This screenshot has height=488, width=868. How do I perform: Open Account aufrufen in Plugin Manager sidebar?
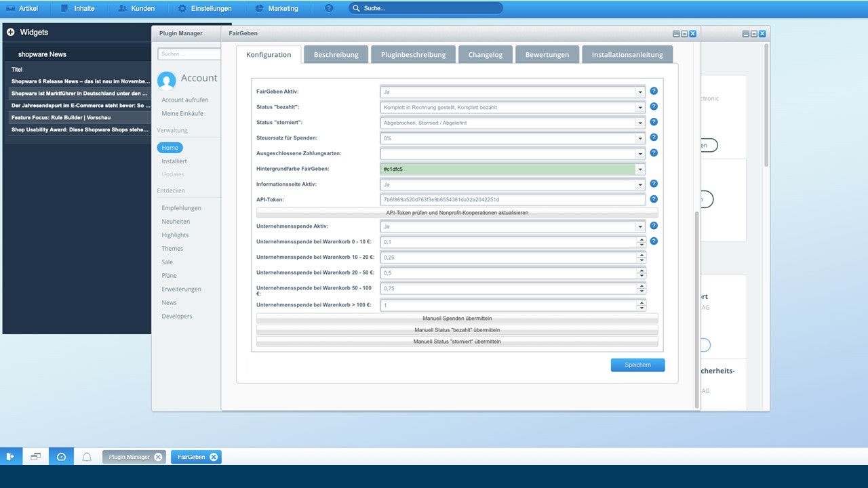tap(185, 100)
